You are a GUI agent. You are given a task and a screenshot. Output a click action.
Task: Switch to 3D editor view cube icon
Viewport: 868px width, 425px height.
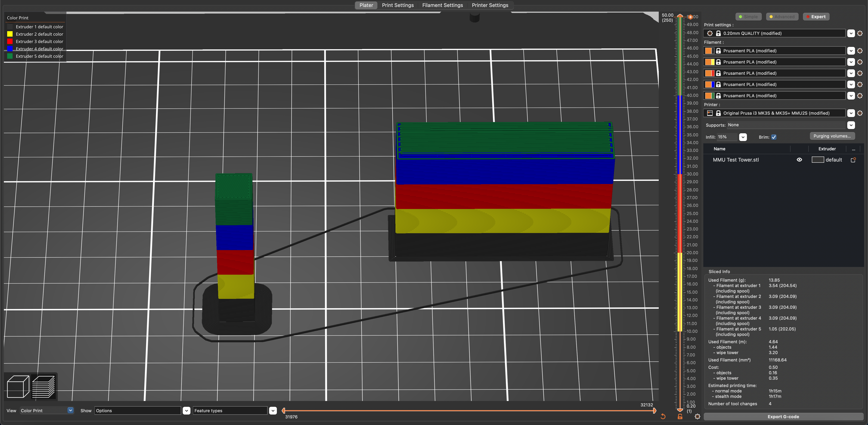(x=18, y=387)
